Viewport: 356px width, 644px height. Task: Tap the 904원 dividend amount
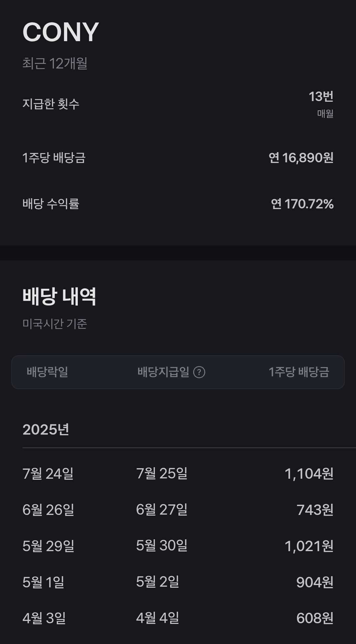point(315,582)
